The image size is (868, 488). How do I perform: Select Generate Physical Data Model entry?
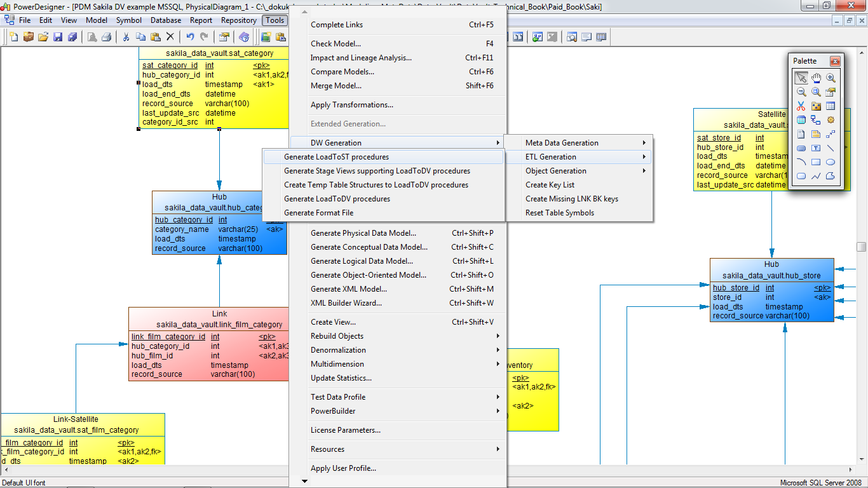point(398,233)
